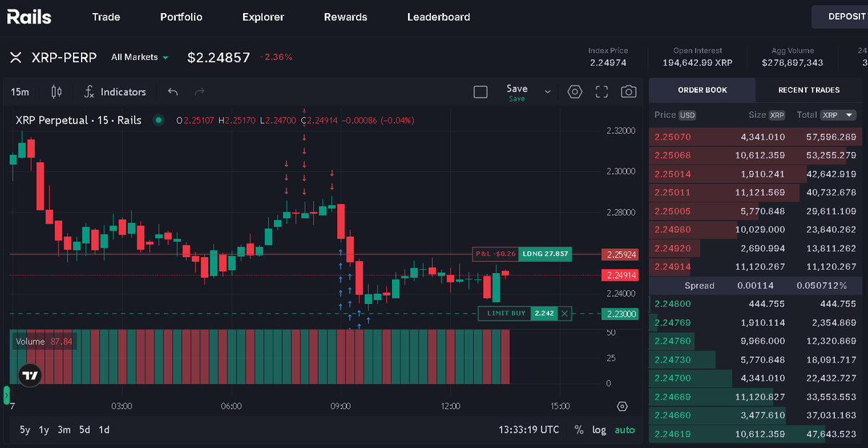Select bid price 2.24769 row
868x448 pixels.
755,323
